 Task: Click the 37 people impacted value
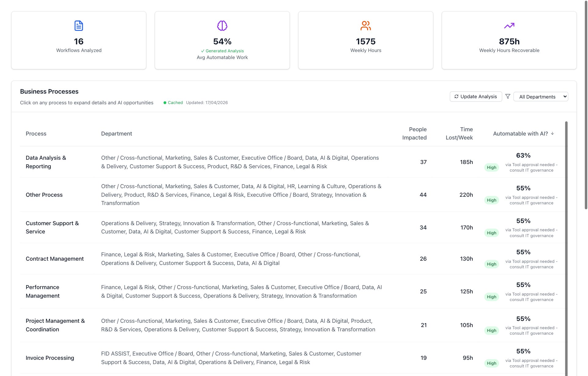(423, 162)
